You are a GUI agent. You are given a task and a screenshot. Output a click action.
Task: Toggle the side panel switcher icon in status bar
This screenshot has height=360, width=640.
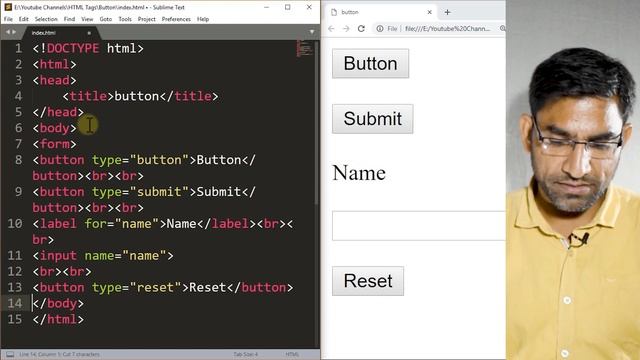pyautogui.click(x=10, y=354)
